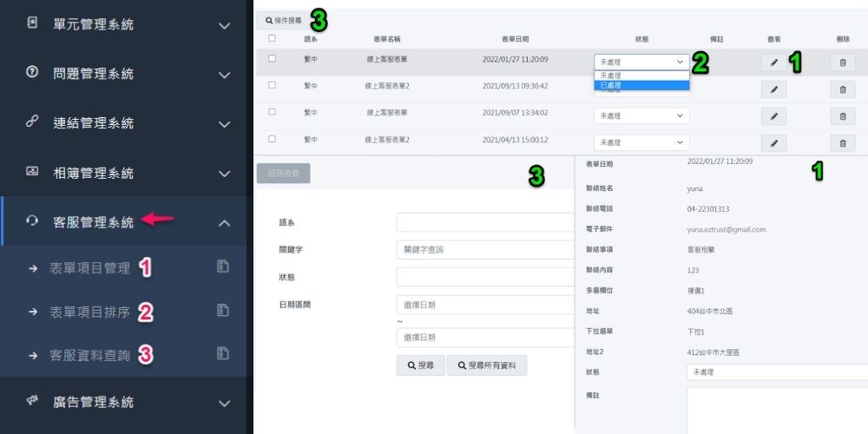This screenshot has width=868, height=434.
Task: Select checkbox for the 2021/09/07 13:34:02 row
Action: coord(272,111)
